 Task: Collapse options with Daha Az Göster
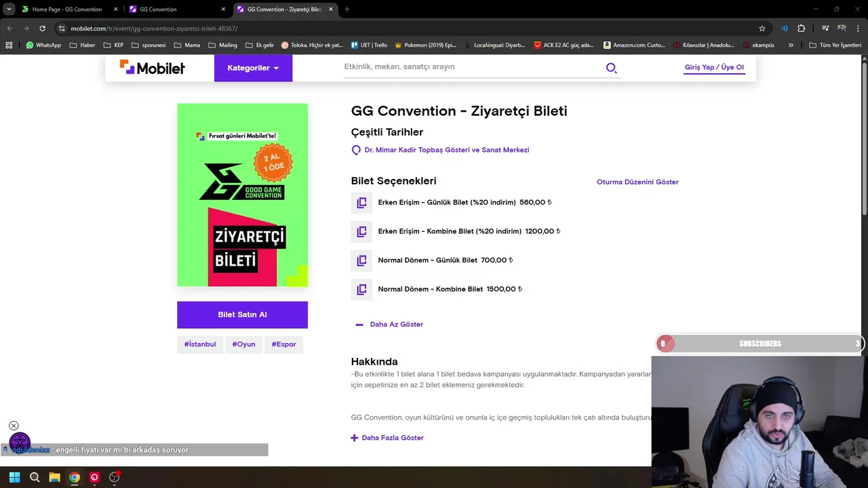(389, 325)
